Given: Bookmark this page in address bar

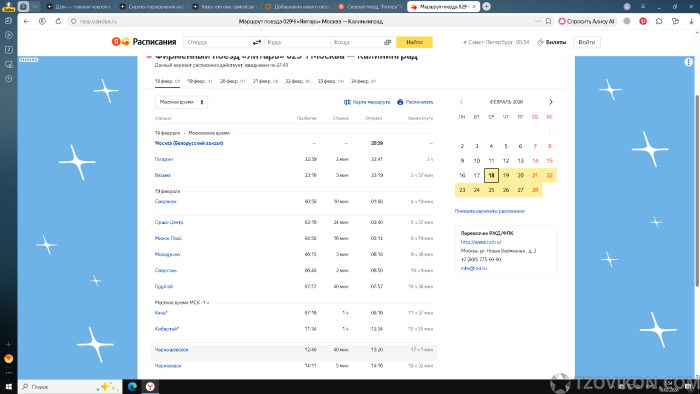Looking at the screenshot, I should [548, 21].
